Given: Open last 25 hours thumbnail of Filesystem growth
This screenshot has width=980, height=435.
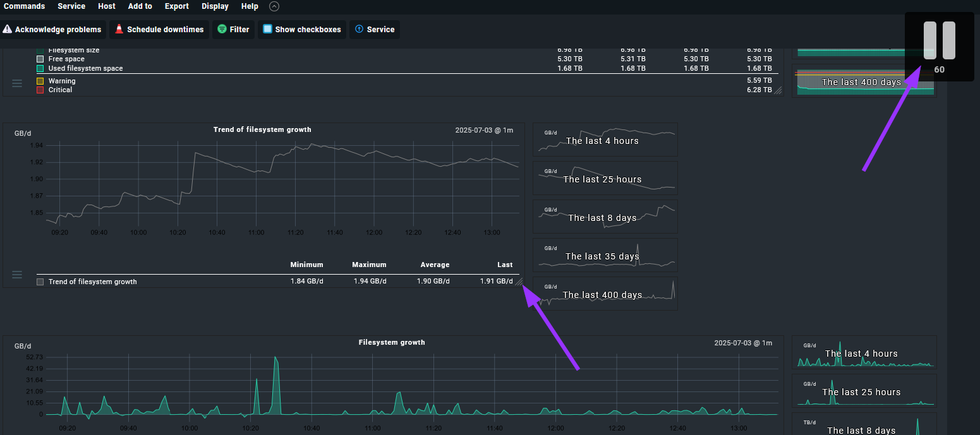Looking at the screenshot, I should point(864,391).
